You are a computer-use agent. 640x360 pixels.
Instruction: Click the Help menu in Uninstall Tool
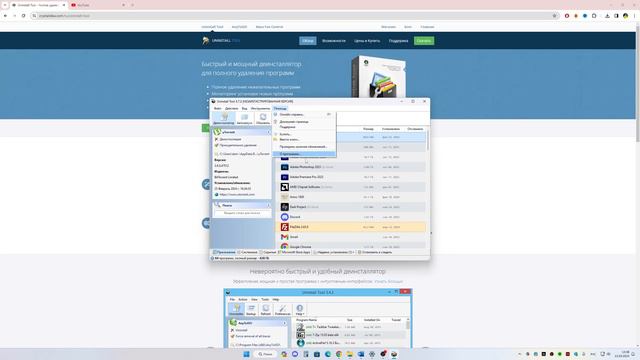[x=280, y=109]
